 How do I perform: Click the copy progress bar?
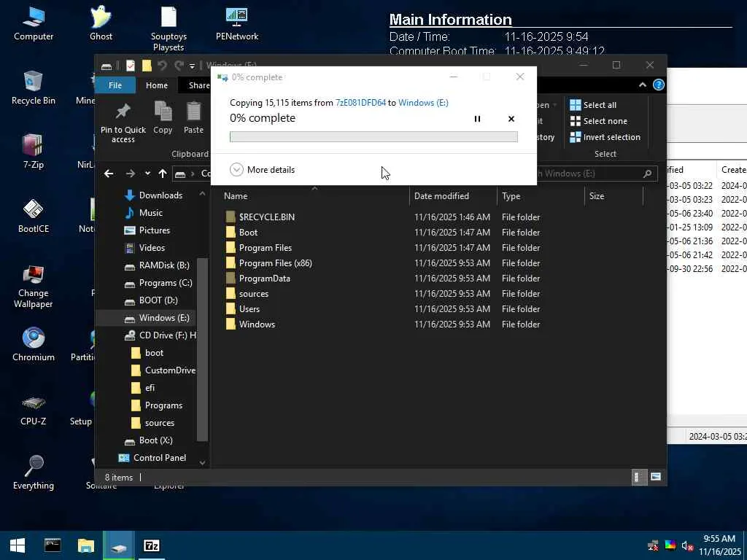point(373,136)
